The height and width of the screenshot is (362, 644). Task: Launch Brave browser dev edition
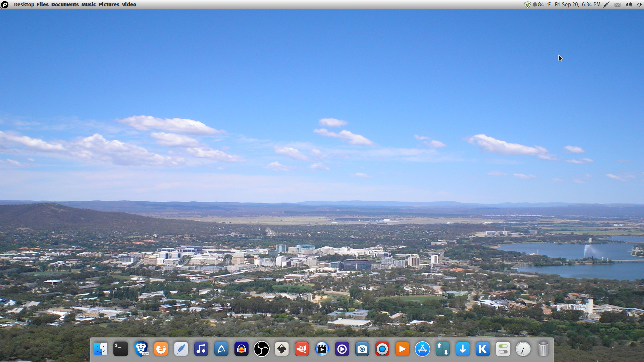[141, 349]
